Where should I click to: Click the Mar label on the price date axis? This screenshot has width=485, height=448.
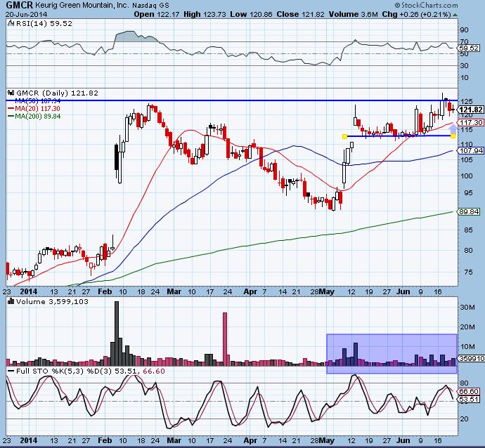coord(174,291)
